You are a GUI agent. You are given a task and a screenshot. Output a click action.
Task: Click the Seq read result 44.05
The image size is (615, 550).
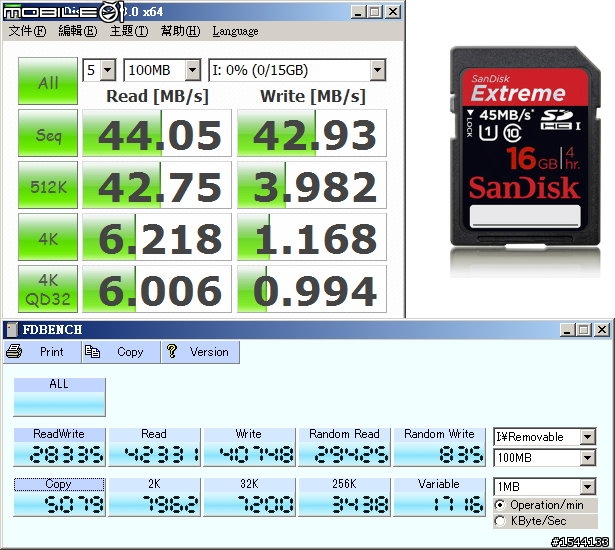[x=157, y=133]
